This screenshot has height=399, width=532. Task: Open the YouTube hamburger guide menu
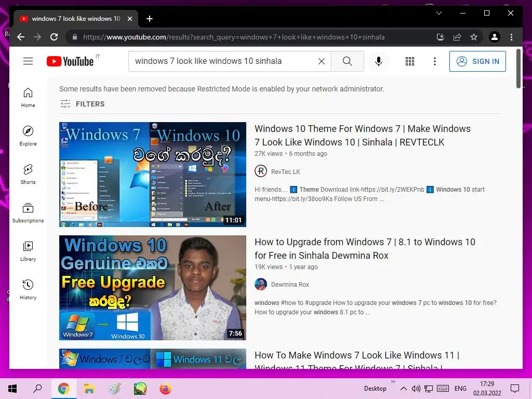point(28,61)
